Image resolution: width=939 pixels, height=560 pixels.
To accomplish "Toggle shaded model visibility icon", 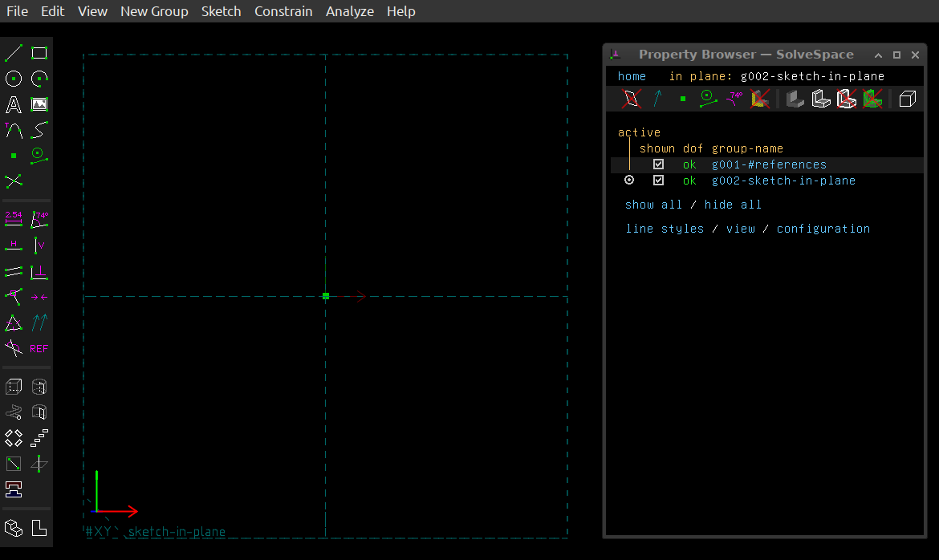I will point(795,99).
